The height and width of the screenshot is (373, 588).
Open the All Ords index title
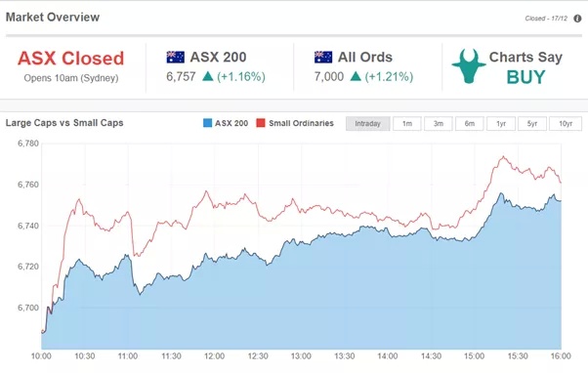(x=365, y=58)
